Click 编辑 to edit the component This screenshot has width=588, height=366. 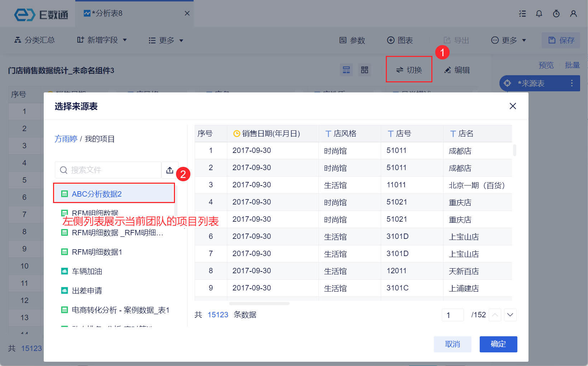point(457,70)
